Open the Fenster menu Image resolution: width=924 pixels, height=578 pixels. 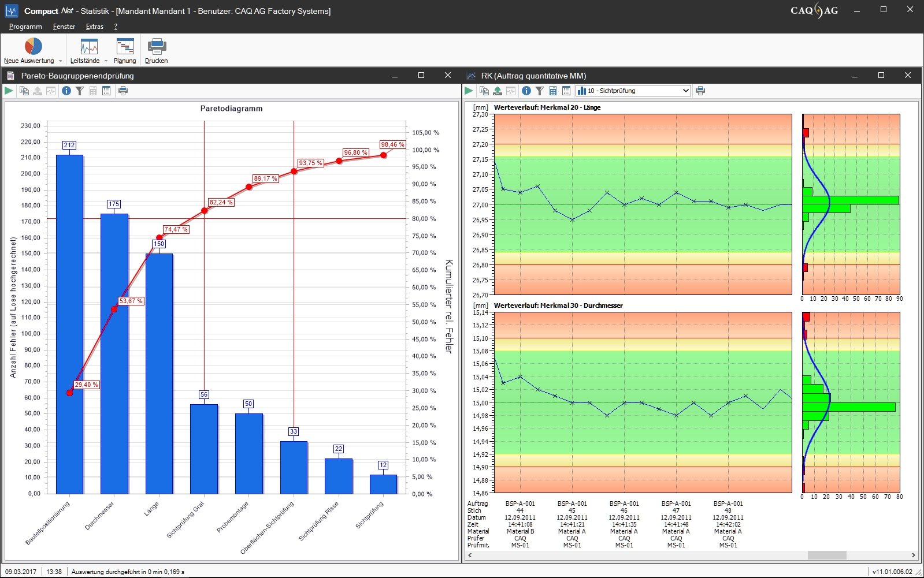tap(64, 27)
